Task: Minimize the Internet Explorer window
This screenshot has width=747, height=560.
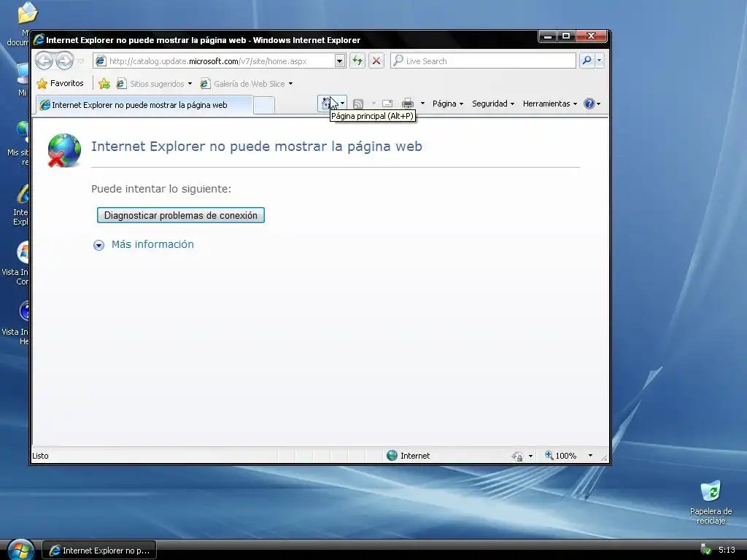Action: [x=549, y=36]
